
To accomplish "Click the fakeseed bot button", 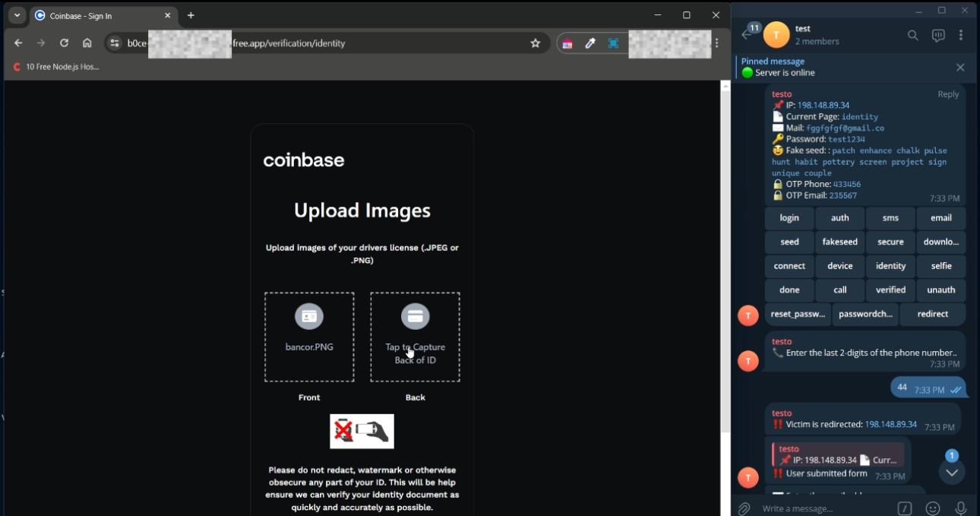I will point(840,242).
